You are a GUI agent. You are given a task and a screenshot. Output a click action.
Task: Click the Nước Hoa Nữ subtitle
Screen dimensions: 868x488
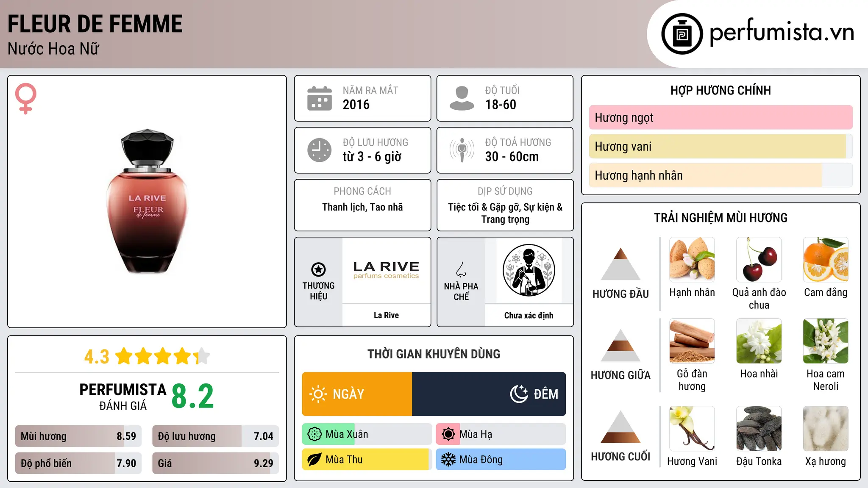53,49
